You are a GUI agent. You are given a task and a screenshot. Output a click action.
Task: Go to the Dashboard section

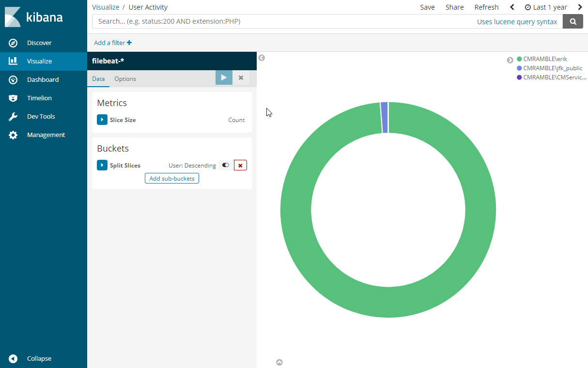(43, 79)
